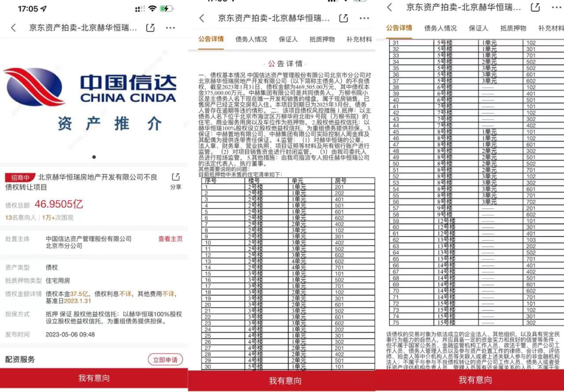Open the share icon in the title bar
This screenshot has height=392, width=564.
[x=151, y=28]
